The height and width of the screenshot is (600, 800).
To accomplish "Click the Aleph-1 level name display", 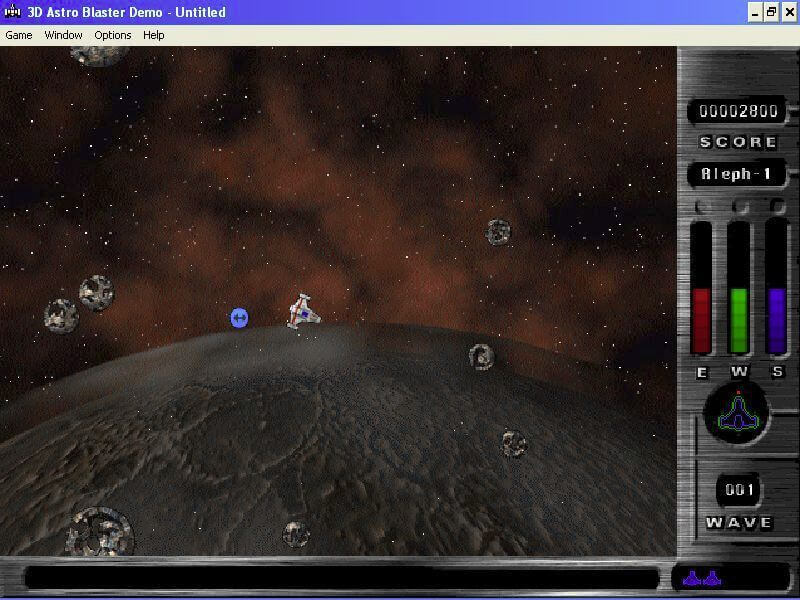I will tap(736, 174).
